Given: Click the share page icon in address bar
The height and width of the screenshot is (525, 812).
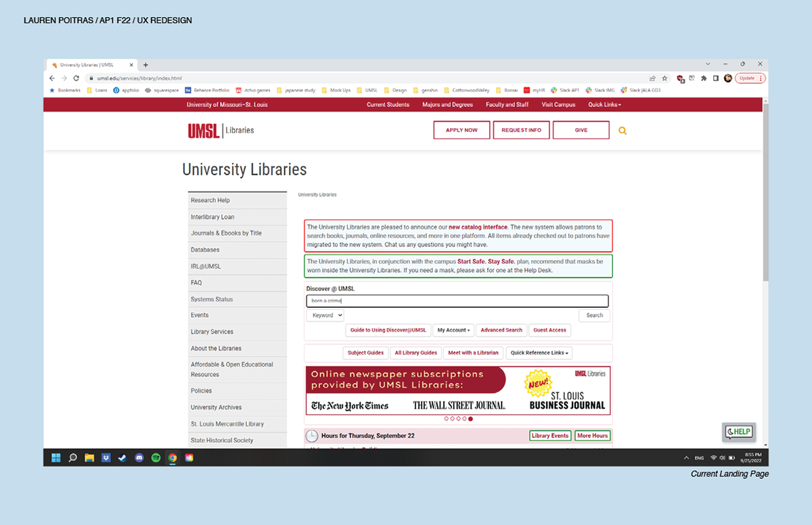Looking at the screenshot, I should coord(652,78).
